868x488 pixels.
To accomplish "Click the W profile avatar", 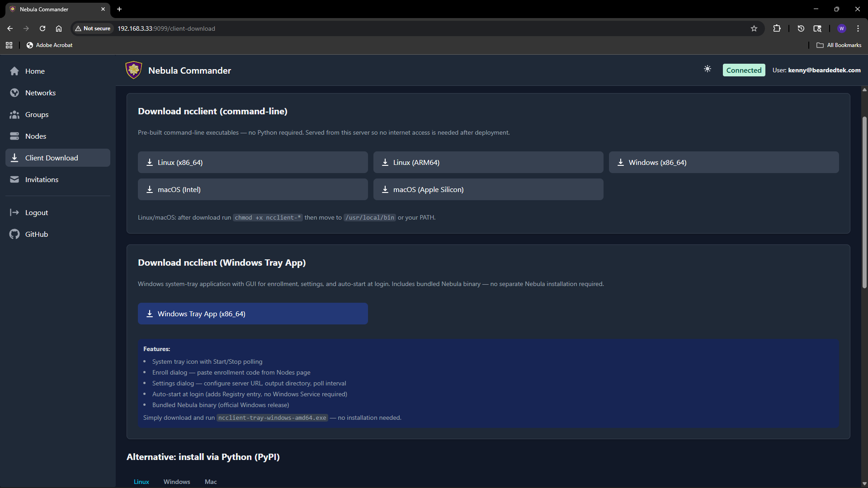I will pyautogui.click(x=842, y=28).
